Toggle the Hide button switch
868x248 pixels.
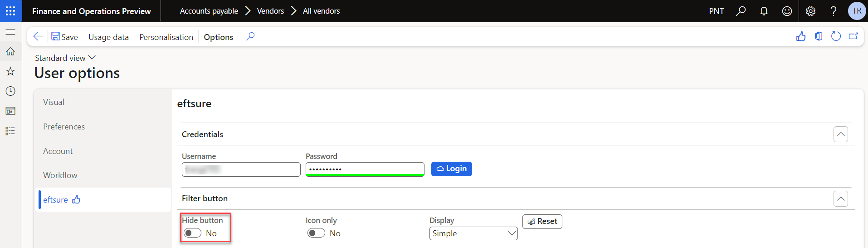(x=192, y=233)
